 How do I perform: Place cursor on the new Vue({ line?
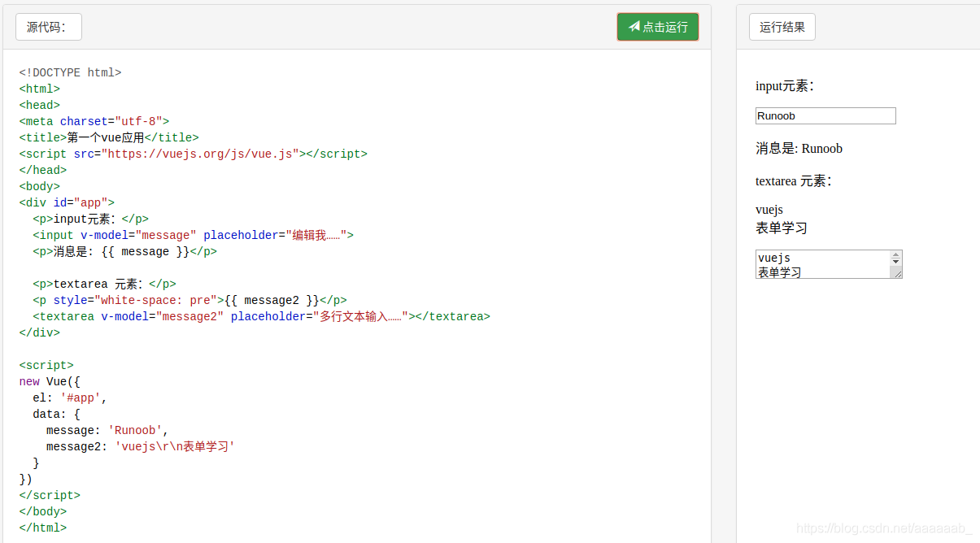coord(50,381)
